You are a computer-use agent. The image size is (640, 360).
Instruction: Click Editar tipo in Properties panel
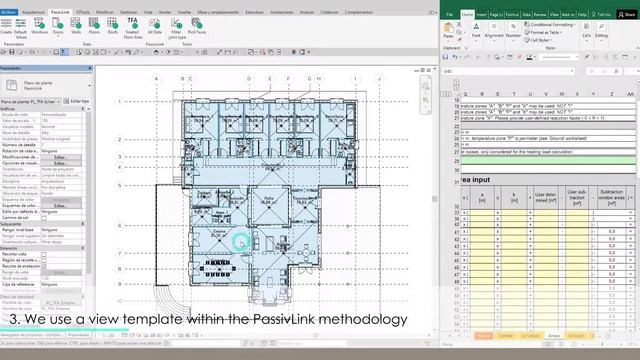(x=77, y=101)
